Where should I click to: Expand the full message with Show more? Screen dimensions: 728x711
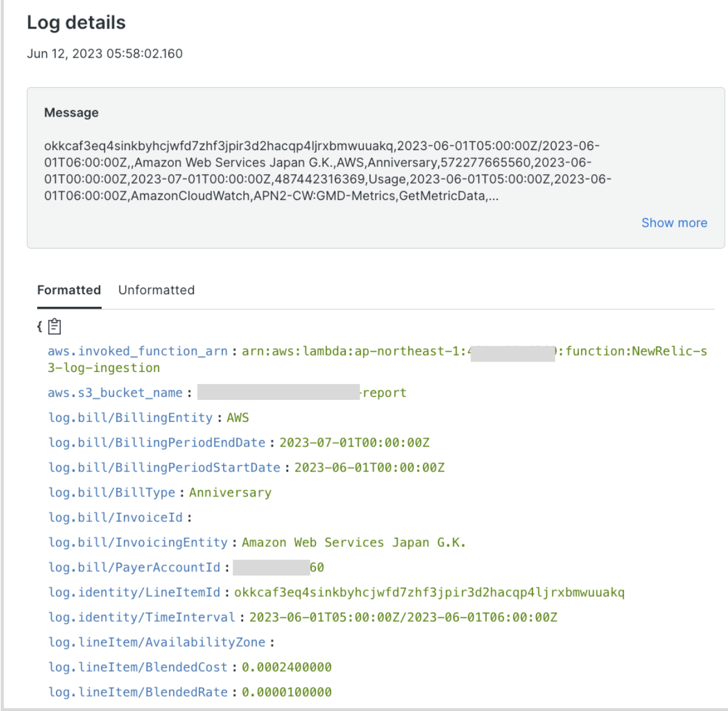click(x=675, y=222)
